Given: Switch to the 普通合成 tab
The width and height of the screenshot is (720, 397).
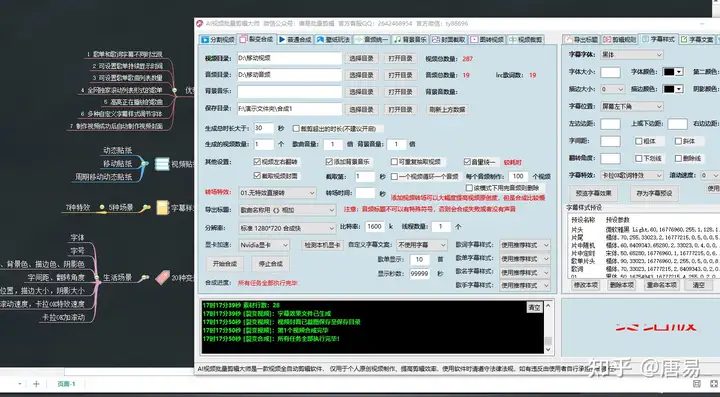Looking at the screenshot, I should pos(295,39).
